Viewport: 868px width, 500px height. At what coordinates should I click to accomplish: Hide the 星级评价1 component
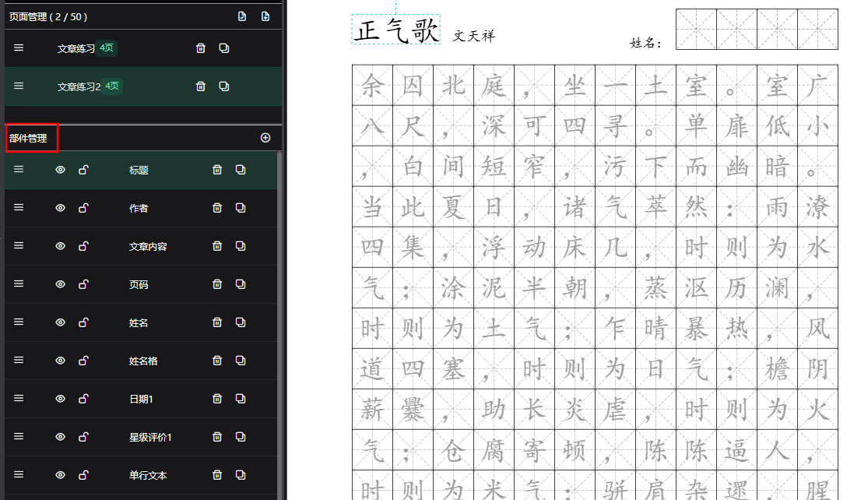tap(60, 436)
